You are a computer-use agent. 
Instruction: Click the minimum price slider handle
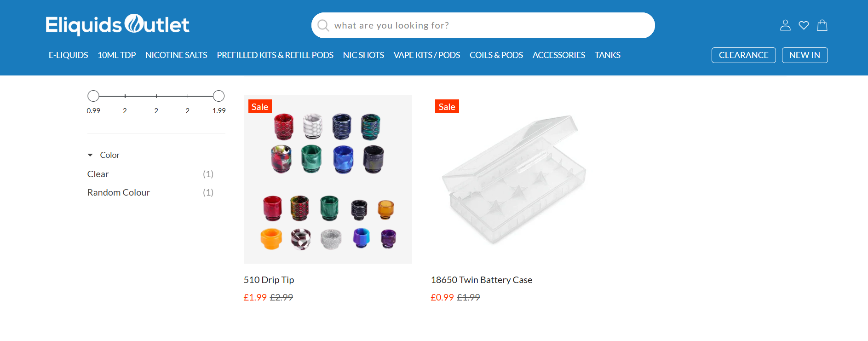[x=93, y=96]
